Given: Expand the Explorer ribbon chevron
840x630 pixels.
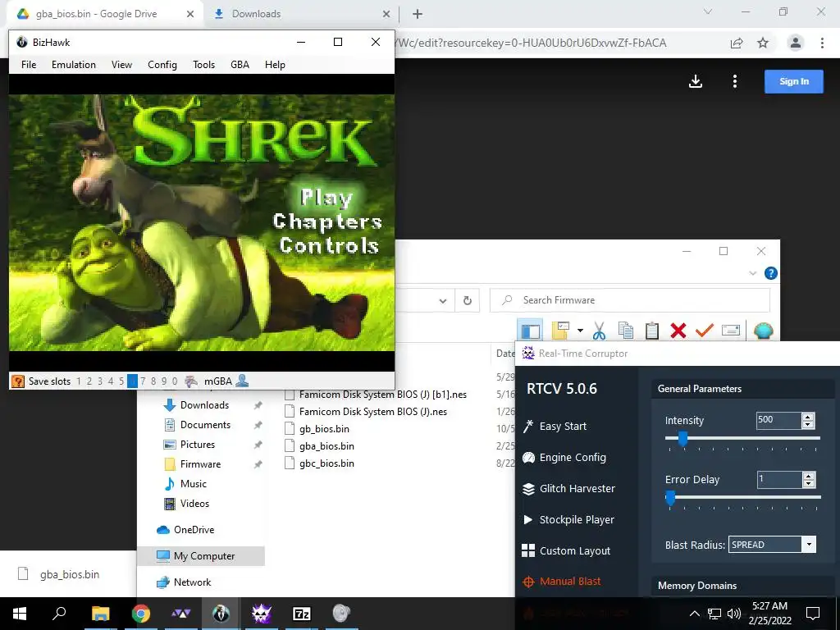Looking at the screenshot, I should [753, 273].
